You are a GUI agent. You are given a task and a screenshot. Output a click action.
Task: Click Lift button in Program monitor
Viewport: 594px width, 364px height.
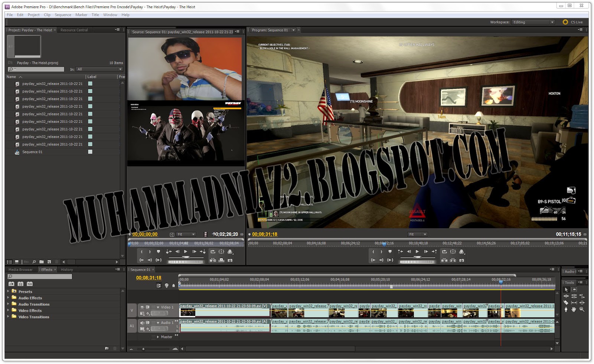pyautogui.click(x=444, y=260)
